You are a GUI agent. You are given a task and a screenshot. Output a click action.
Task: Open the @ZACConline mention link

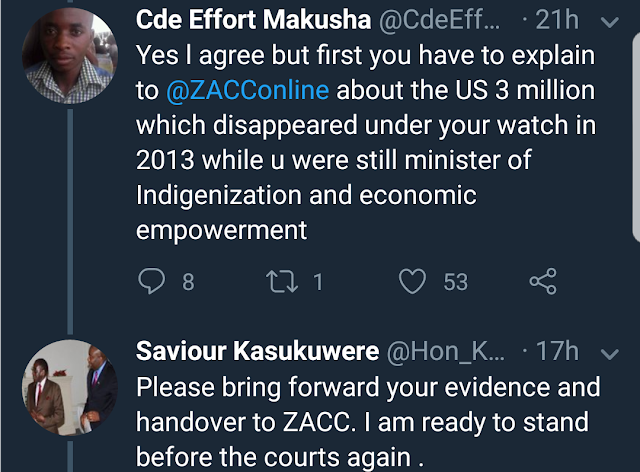245,88
